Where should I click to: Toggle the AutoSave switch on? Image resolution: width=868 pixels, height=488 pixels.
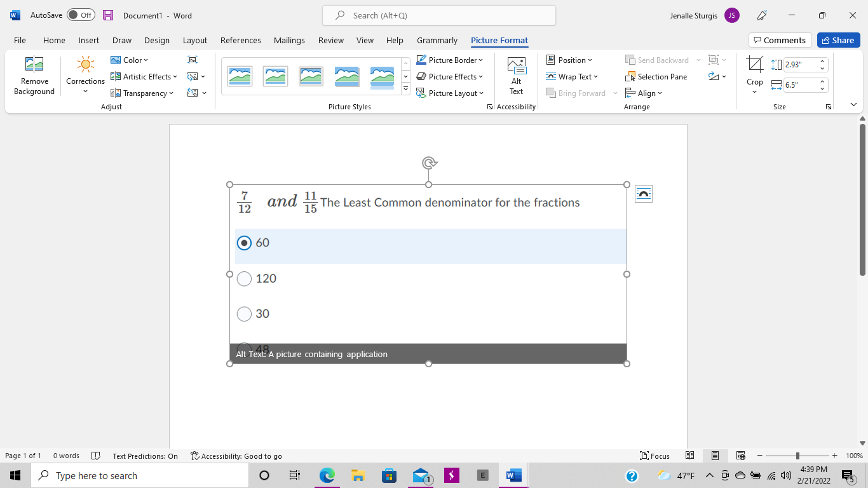click(81, 15)
